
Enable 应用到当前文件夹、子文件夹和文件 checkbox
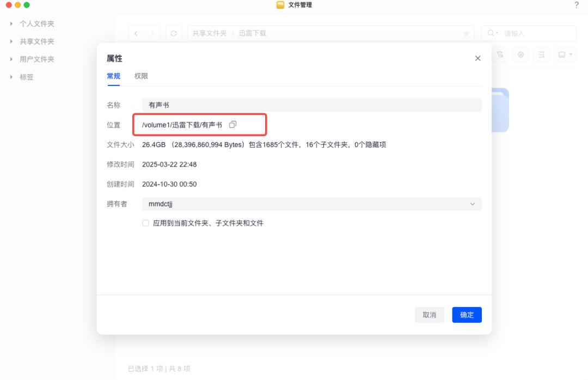point(145,223)
